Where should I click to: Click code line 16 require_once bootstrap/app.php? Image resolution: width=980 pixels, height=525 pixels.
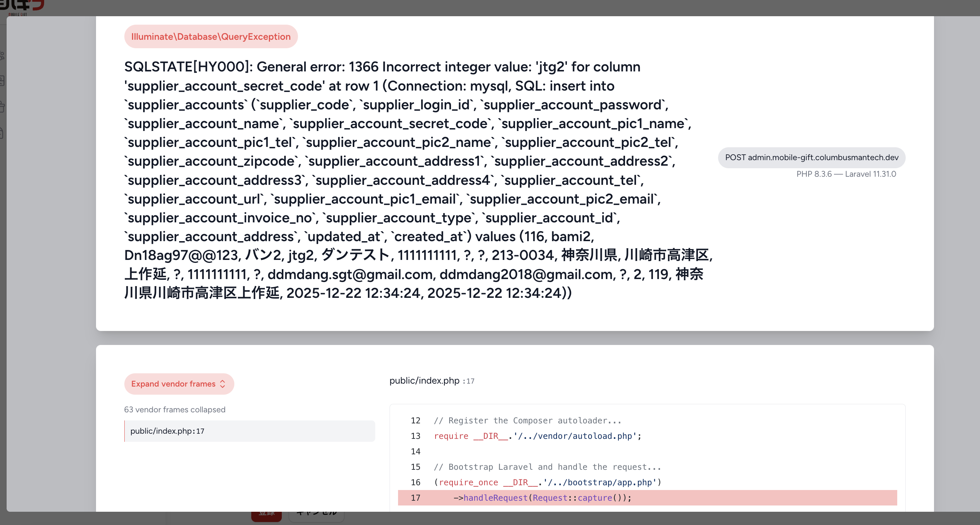[547, 482]
